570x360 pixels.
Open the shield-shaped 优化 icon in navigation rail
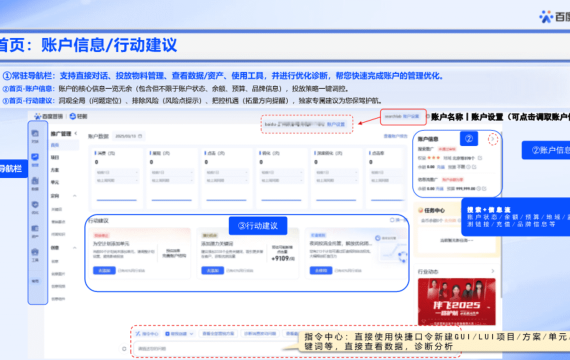pyautogui.click(x=35, y=204)
